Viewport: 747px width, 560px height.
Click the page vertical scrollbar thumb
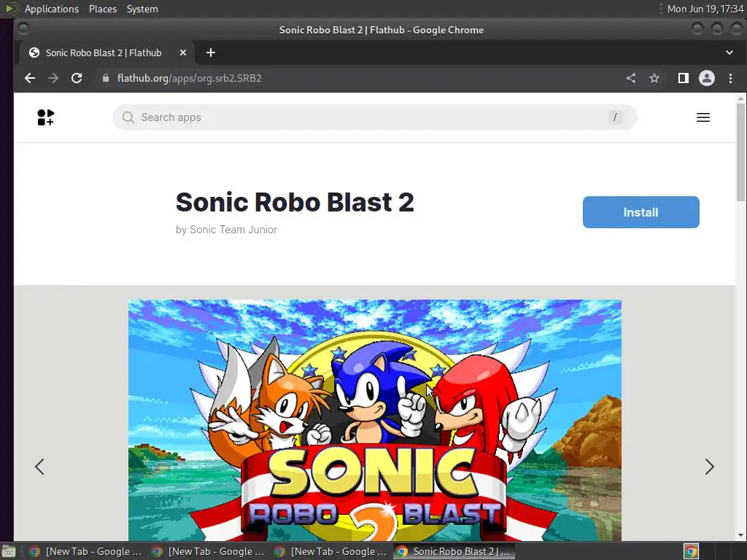coord(740,152)
